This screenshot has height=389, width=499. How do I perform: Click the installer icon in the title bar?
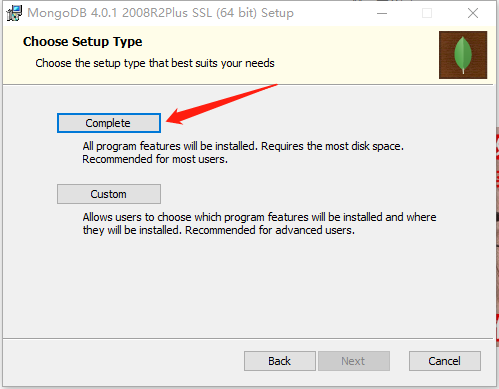(14, 13)
